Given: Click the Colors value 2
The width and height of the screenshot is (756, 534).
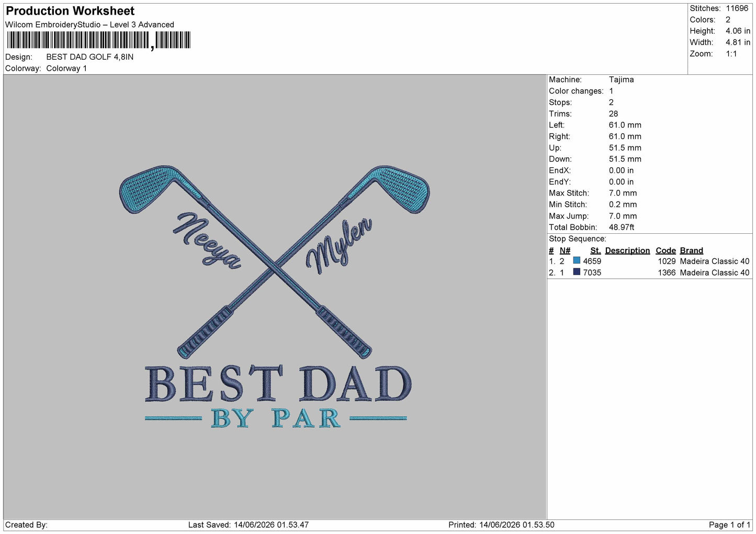Looking at the screenshot, I should coord(728,20).
